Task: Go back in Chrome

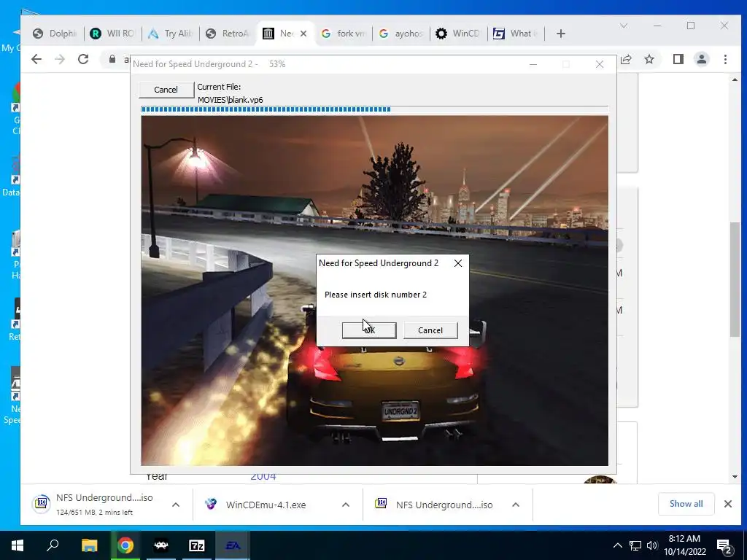Action: [x=36, y=59]
